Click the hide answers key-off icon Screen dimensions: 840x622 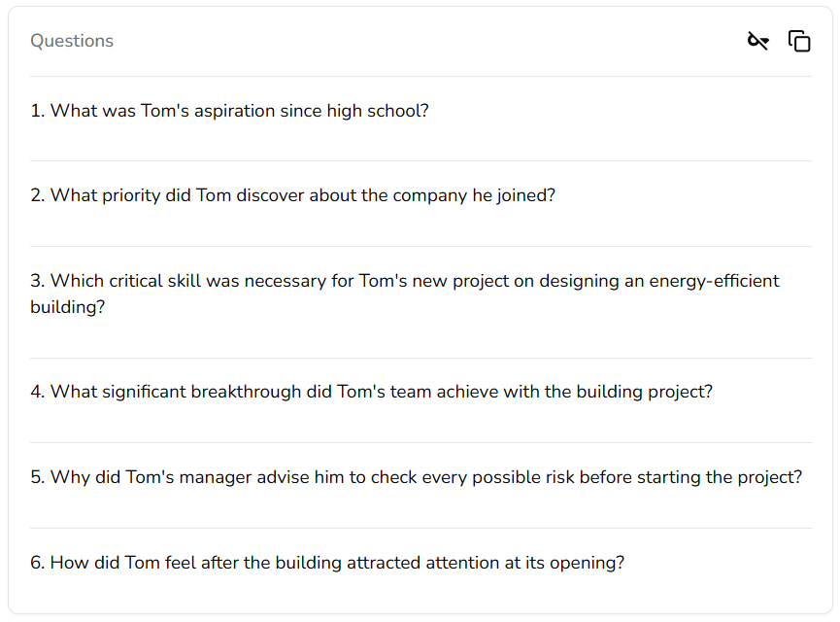pyautogui.click(x=757, y=41)
